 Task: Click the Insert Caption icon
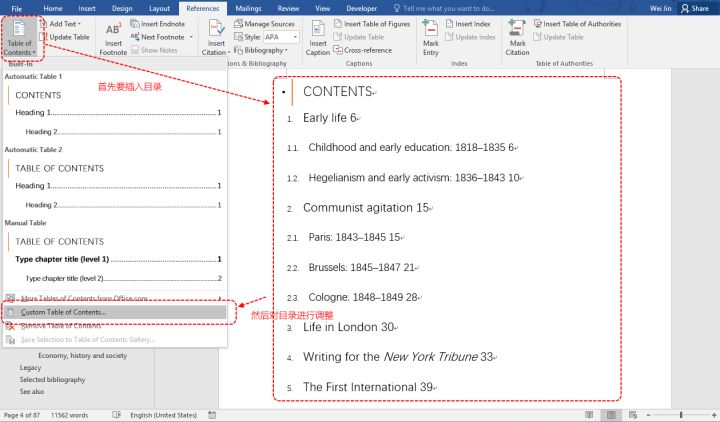[x=318, y=29]
